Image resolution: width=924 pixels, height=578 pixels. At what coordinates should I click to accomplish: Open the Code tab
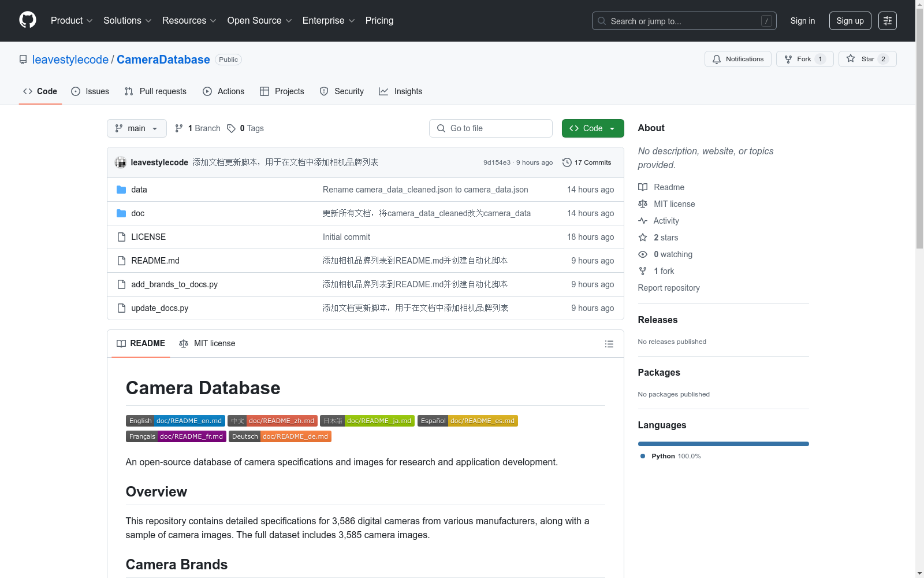[x=40, y=91]
